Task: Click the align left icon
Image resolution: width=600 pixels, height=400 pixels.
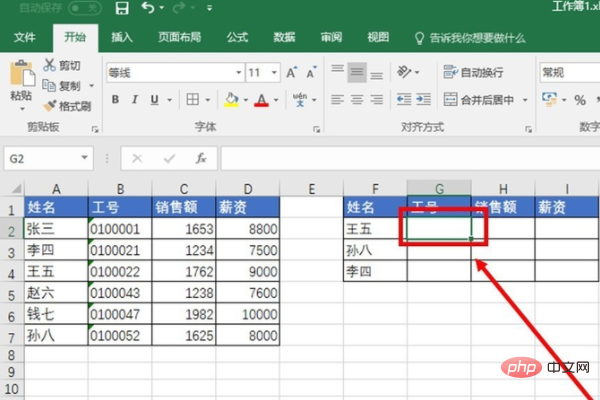Action: point(338,100)
